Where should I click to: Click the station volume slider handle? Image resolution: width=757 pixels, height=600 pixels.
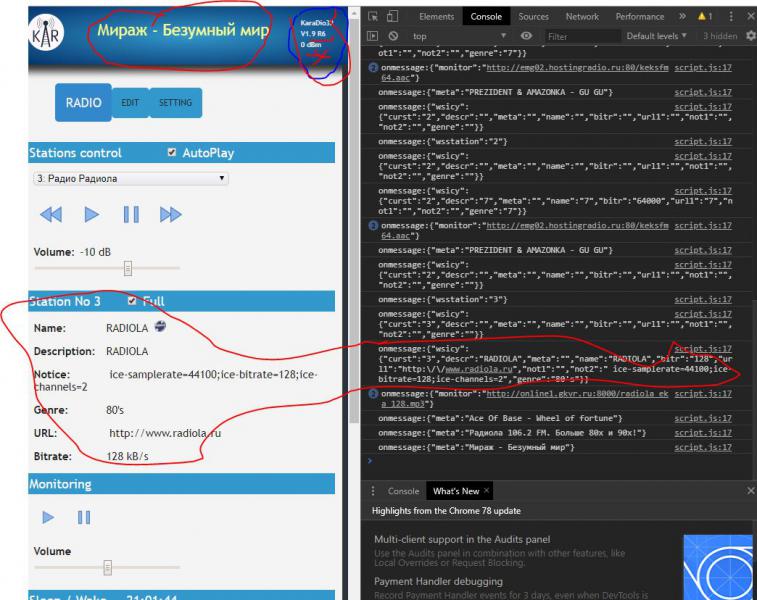127,268
